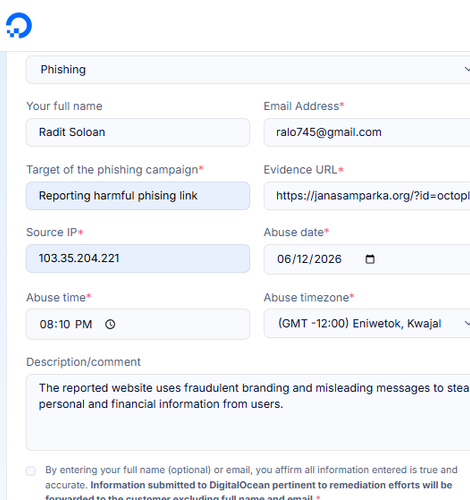Click the Email Address input field
This screenshot has width=470, height=500.
point(367,132)
